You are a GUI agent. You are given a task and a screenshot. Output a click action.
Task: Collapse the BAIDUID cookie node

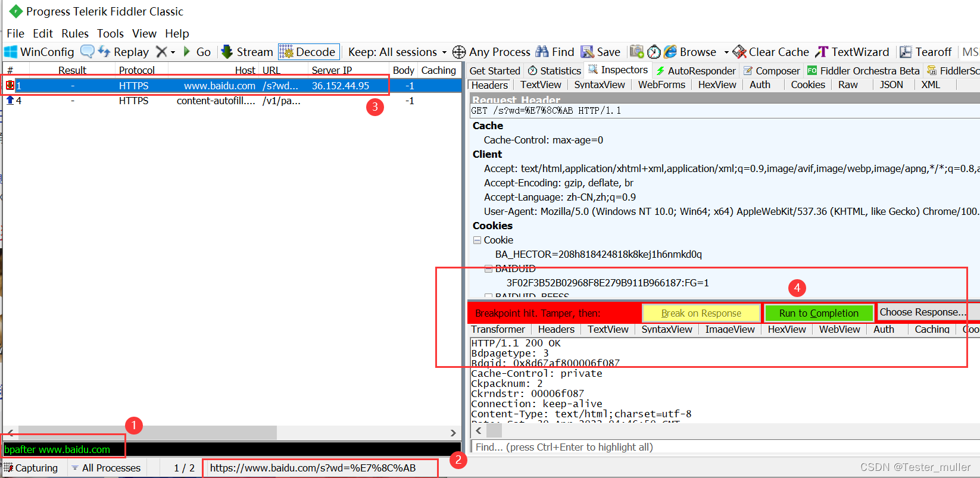488,268
